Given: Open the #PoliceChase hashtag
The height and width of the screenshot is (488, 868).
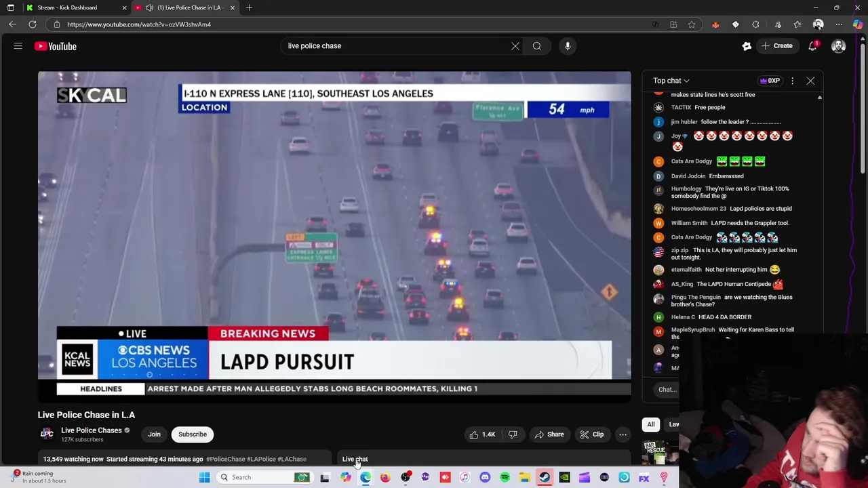Looking at the screenshot, I should [226, 459].
